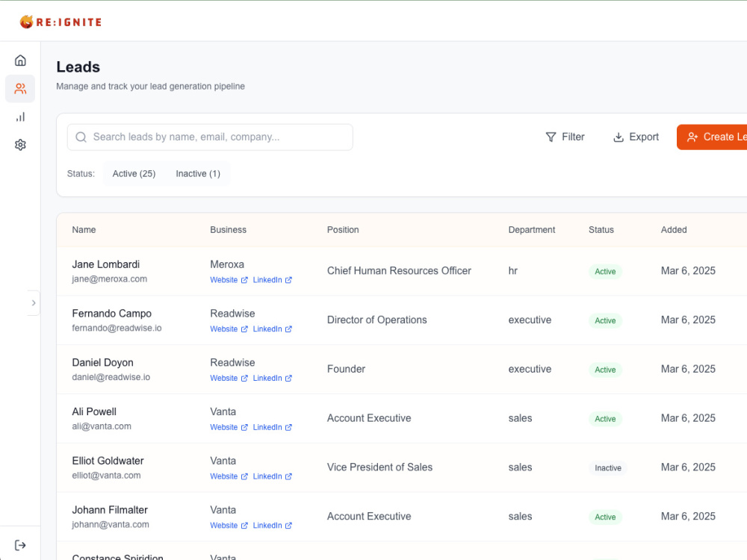Sort by the Position column header

point(343,229)
